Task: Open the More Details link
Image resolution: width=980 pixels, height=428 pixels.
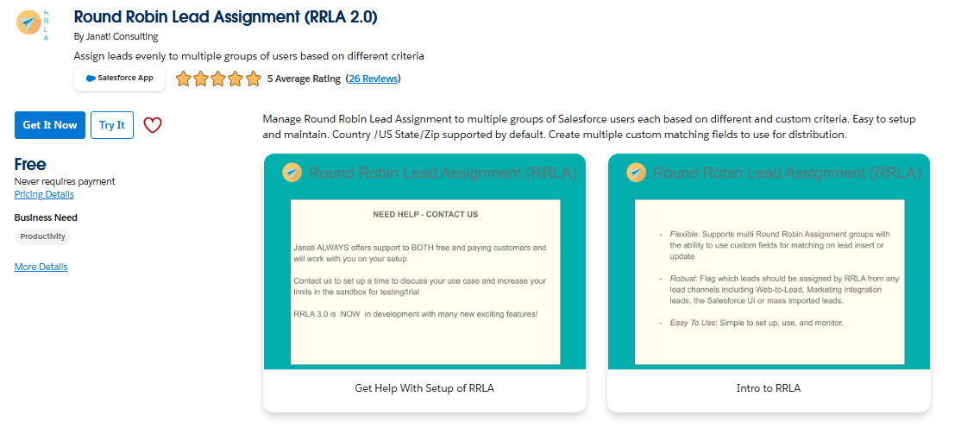Action: 41,267
